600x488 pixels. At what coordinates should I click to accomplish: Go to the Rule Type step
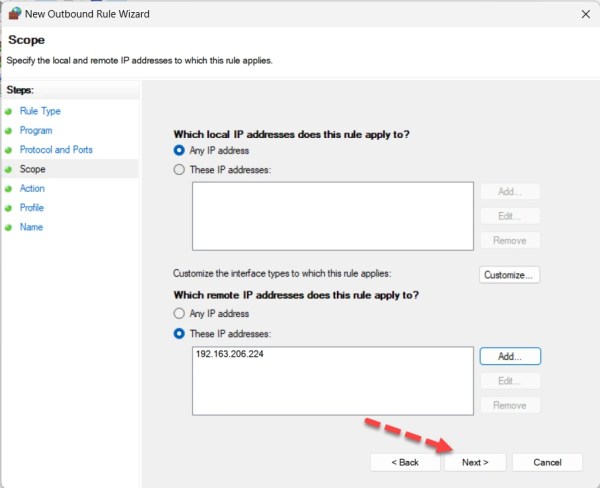coord(40,111)
